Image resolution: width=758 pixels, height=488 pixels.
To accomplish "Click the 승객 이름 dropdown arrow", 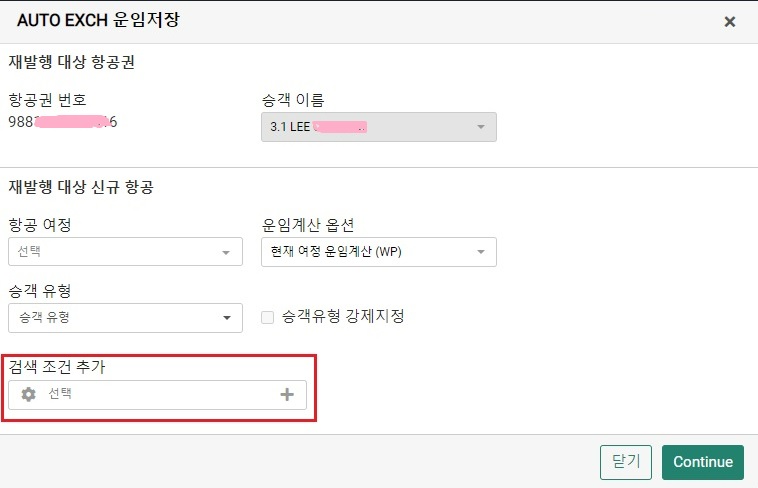I will 481,127.
